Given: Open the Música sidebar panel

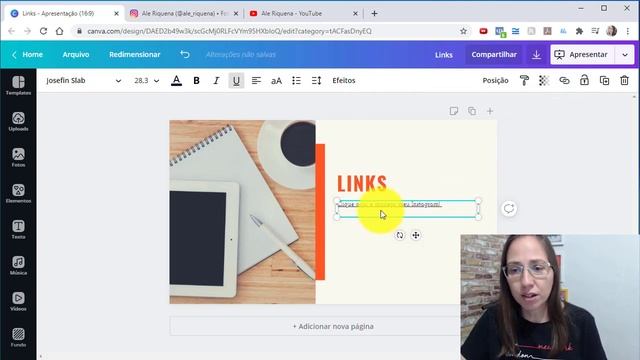Looking at the screenshot, I should (x=18, y=265).
